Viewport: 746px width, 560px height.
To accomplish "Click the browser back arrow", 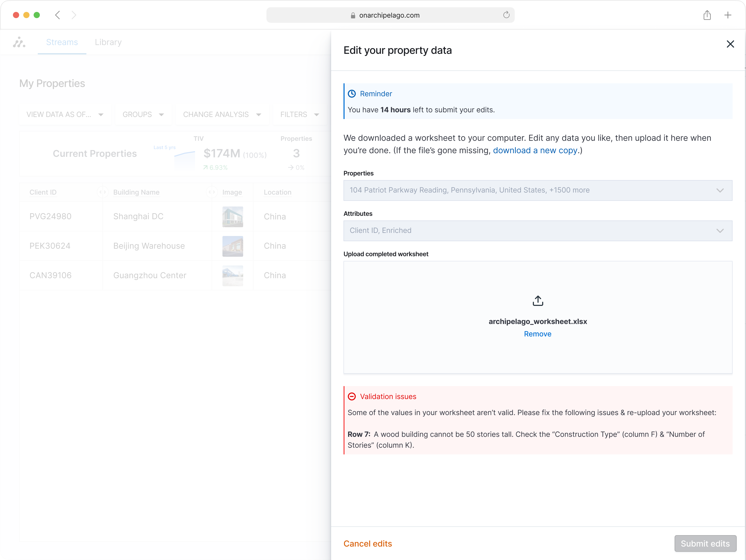I will point(58,15).
